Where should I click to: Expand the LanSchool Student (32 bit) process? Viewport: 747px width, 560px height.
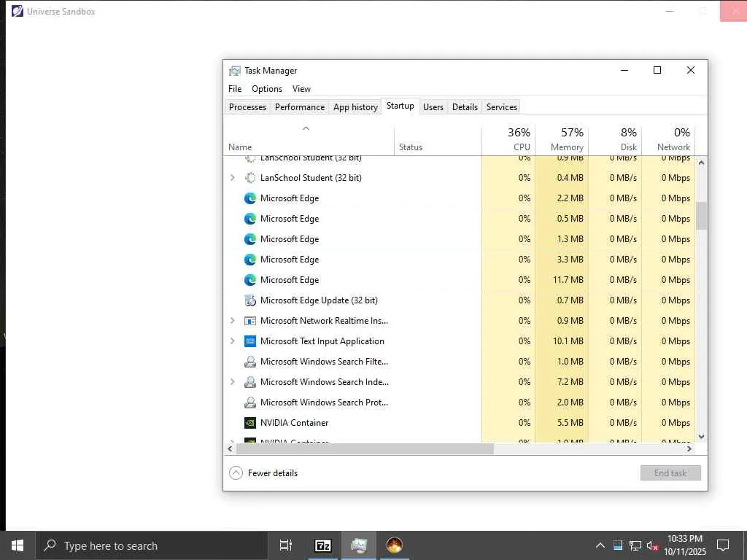pyautogui.click(x=233, y=178)
